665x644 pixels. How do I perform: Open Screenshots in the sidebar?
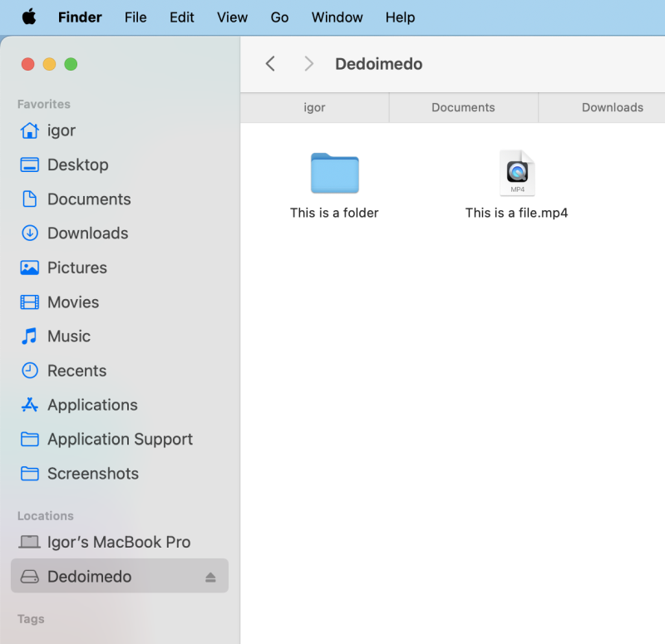point(93,474)
